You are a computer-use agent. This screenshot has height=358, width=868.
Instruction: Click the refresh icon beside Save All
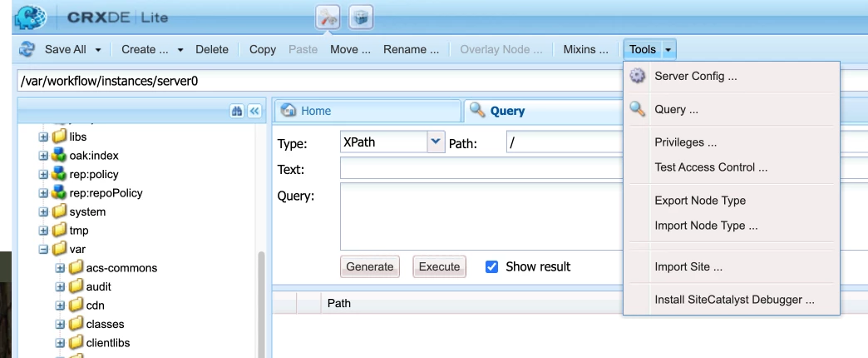27,49
